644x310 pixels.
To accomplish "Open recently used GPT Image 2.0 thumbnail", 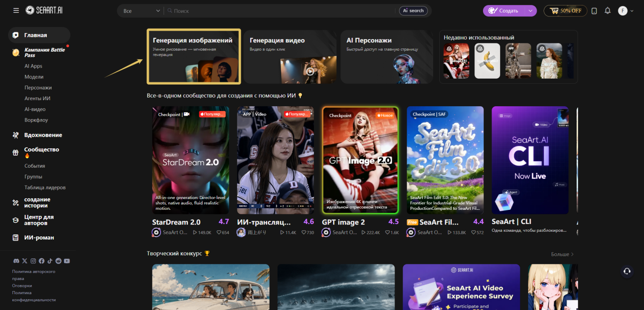I will coord(456,61).
